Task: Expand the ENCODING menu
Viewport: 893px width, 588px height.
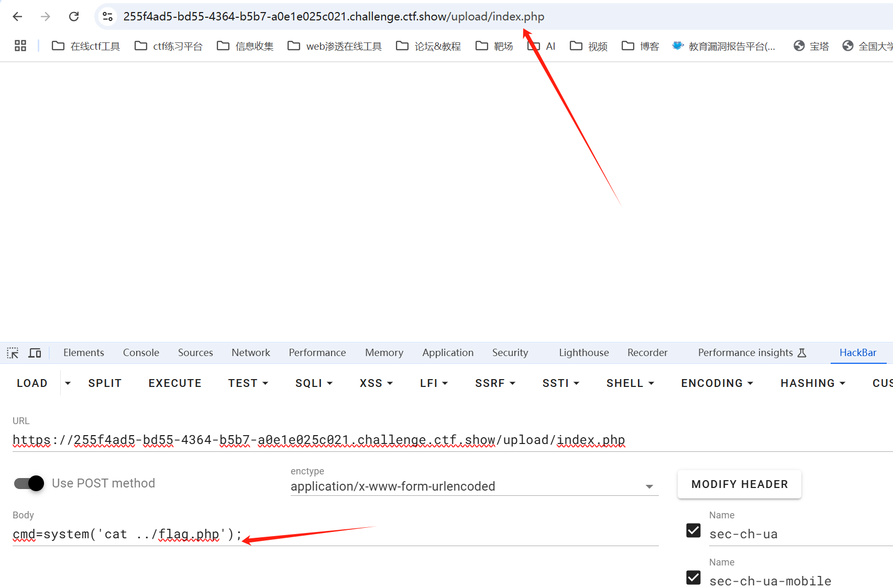Action: click(x=717, y=383)
